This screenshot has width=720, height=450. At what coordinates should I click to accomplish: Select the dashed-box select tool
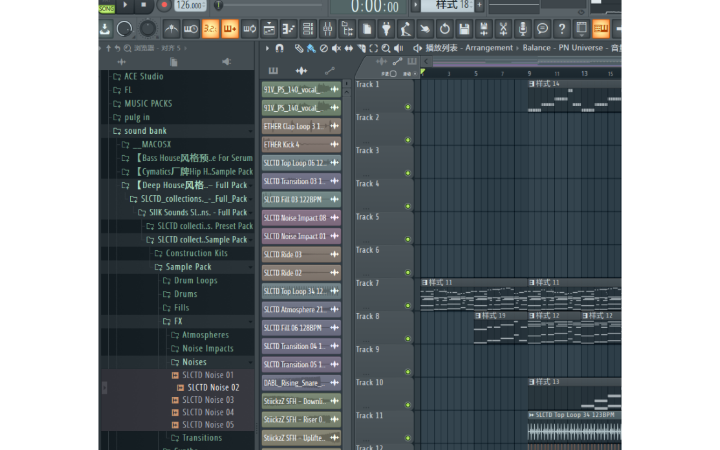[x=374, y=48]
